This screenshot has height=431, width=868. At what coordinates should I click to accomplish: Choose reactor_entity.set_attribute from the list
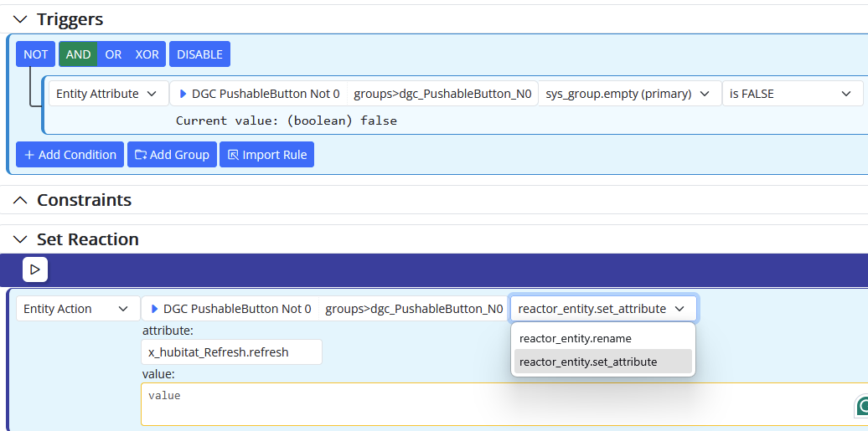click(603, 362)
